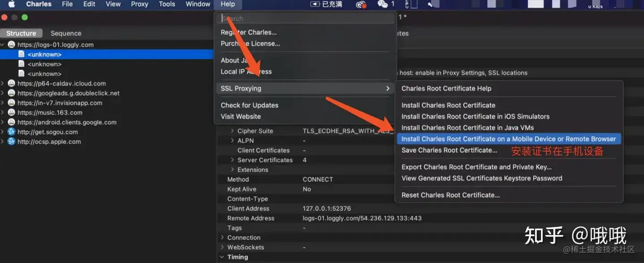Expand the ALPN row chevron
The width and height of the screenshot is (644, 263).
tap(233, 141)
